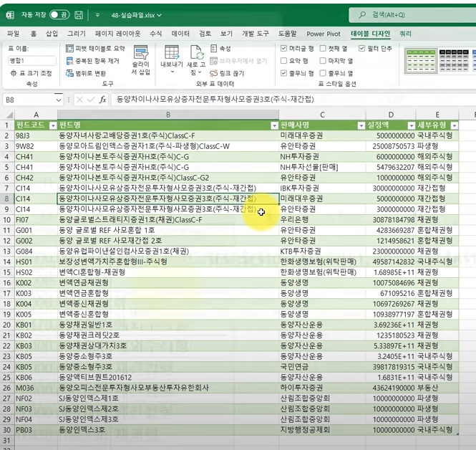Click 피벗 테이블로 요약 icon

[x=69, y=48]
